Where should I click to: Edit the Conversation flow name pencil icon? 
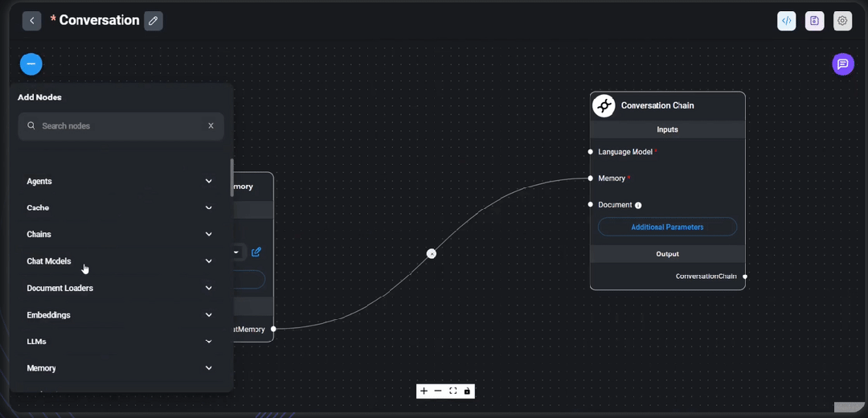pos(154,20)
